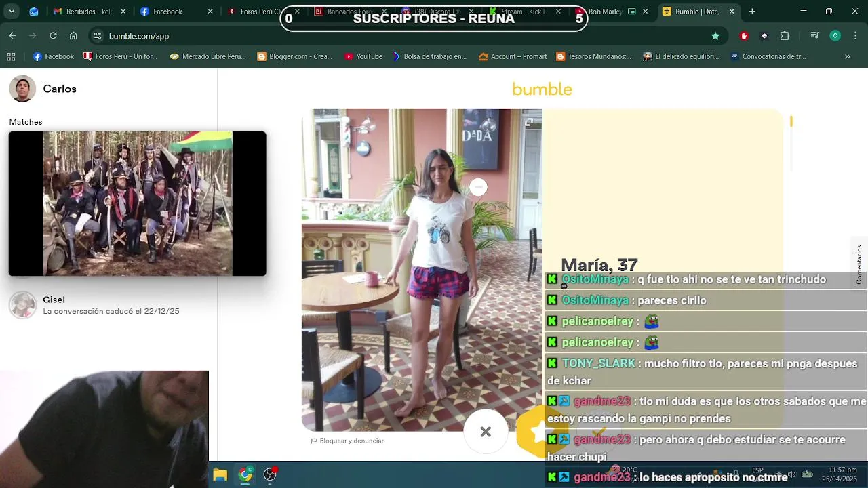Viewport: 868px width, 488px height.
Task: Click Bloquear y denunciar
Action: click(x=347, y=441)
